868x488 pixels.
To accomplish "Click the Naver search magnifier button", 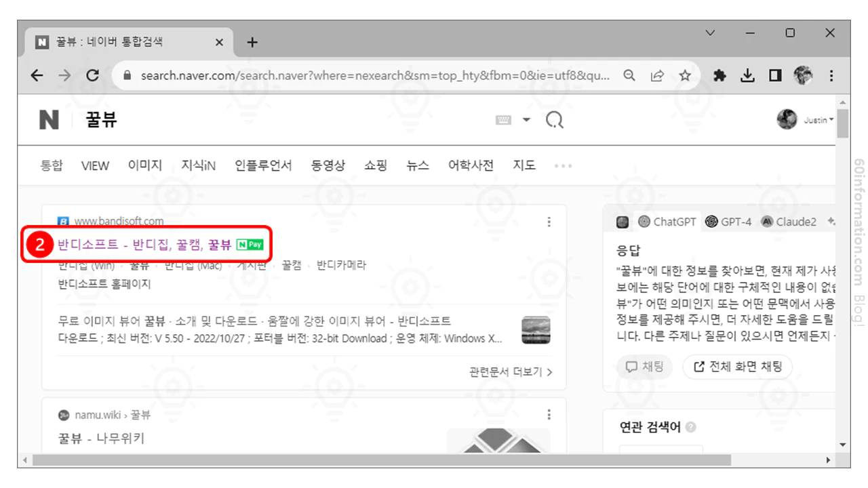I will (555, 121).
